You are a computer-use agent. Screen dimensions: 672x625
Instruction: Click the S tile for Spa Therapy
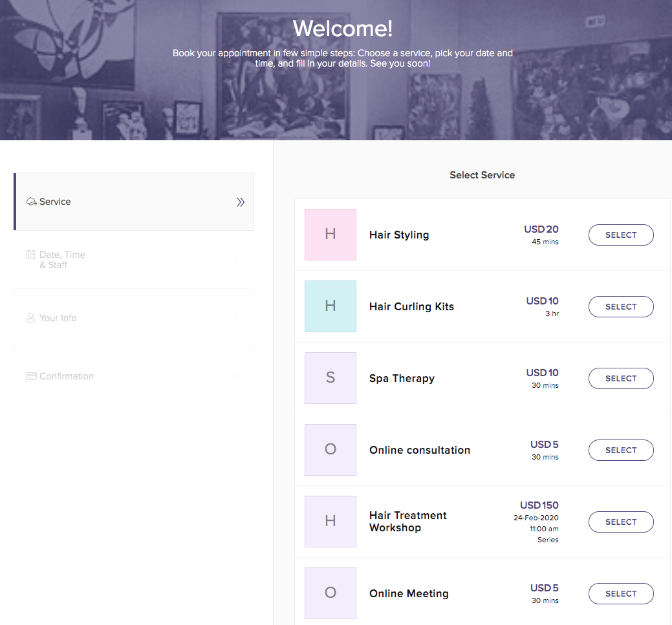coord(331,378)
